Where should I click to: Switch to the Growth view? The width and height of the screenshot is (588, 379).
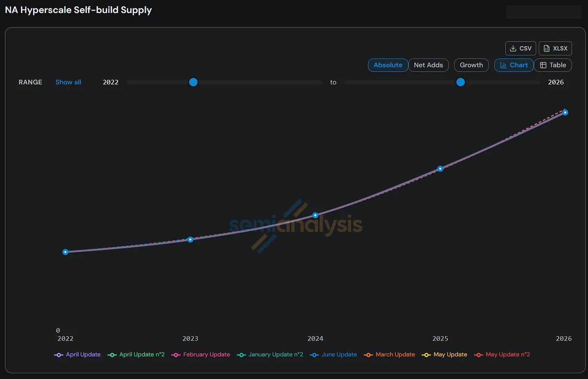coord(471,65)
